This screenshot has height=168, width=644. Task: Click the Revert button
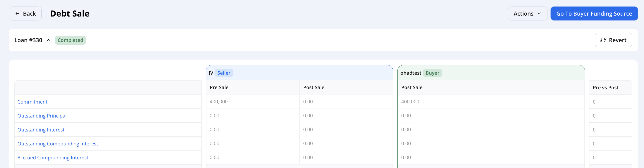click(613, 40)
